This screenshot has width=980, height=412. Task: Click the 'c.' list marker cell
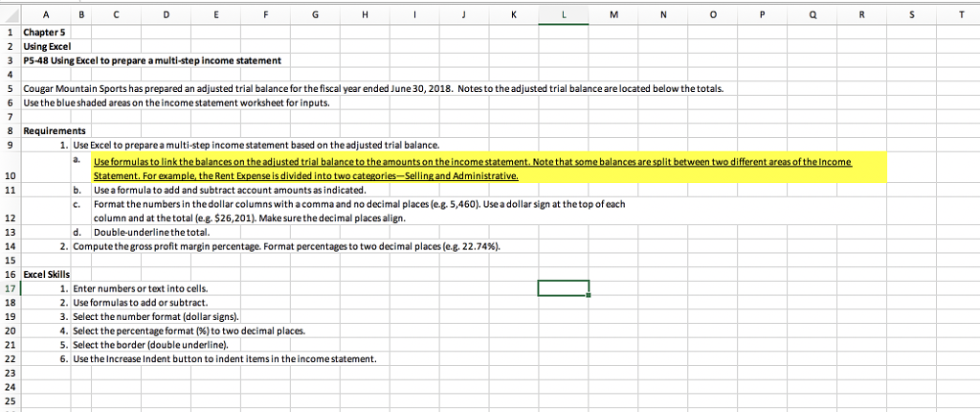(x=81, y=212)
